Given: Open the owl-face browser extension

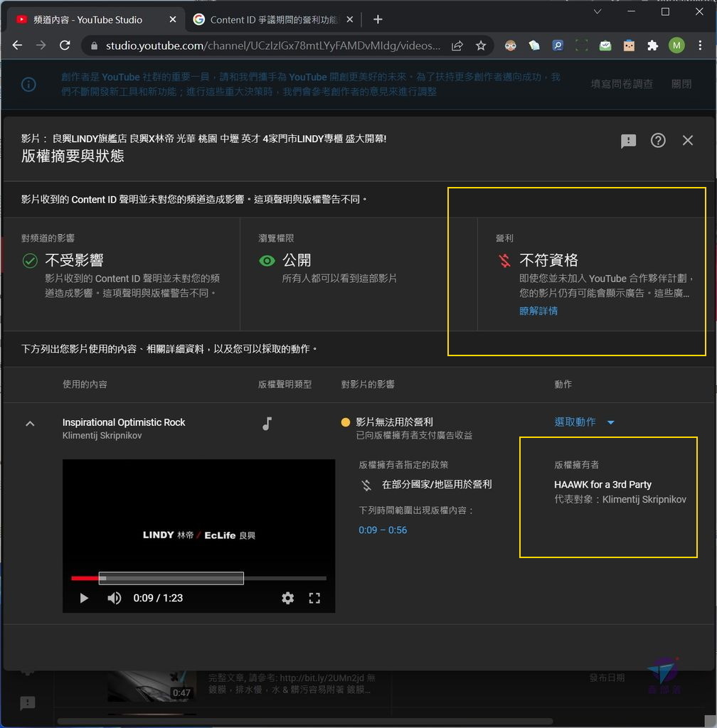Looking at the screenshot, I should [x=510, y=45].
